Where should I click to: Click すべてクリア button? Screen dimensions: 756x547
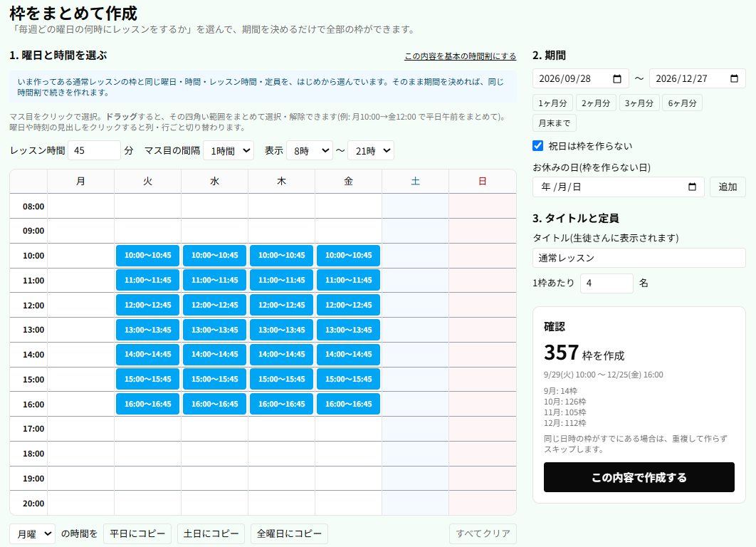pyautogui.click(x=483, y=533)
